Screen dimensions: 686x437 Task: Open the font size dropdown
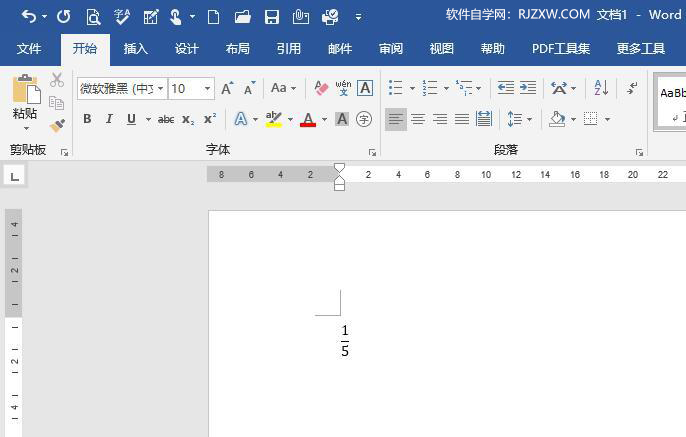[x=208, y=89]
